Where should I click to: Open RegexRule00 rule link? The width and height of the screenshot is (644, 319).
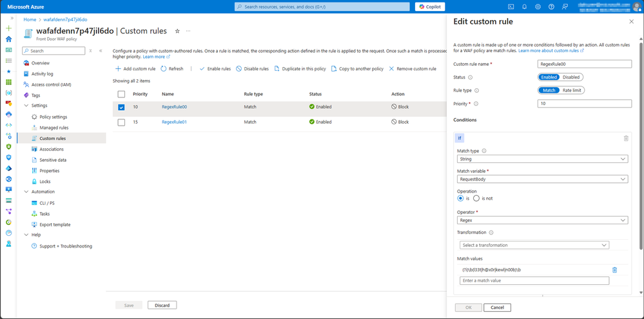[x=175, y=107]
